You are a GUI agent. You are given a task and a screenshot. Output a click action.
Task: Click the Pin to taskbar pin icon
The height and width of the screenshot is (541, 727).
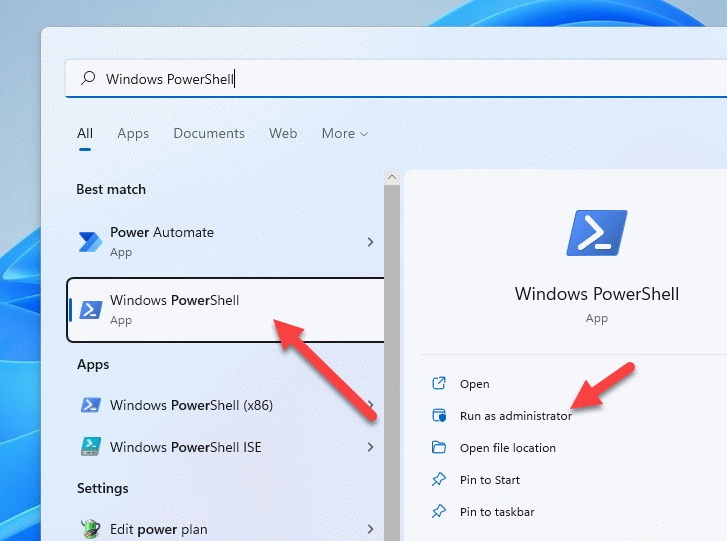(439, 511)
